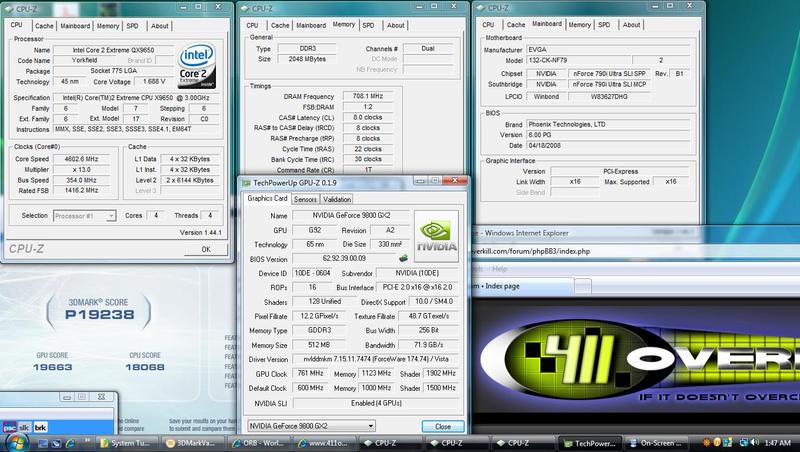This screenshot has width=800, height=452.
Task: Click Rated FSB value 1416.2 MHz
Action: tap(82, 190)
